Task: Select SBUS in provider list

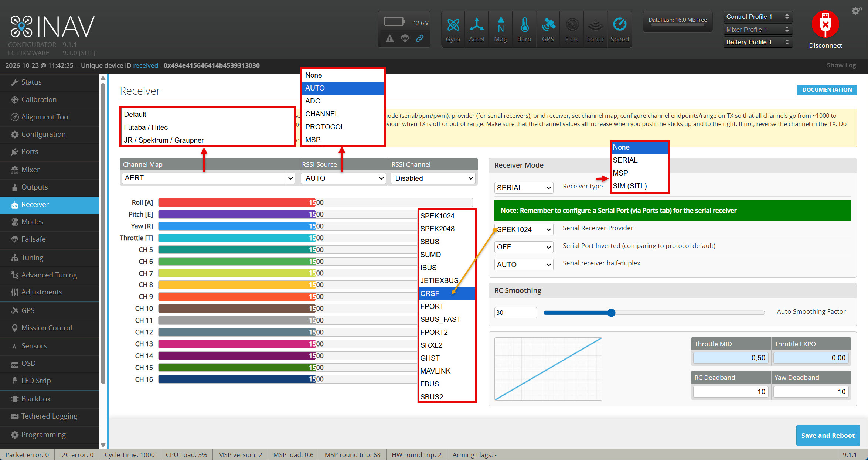Action: 447,242
